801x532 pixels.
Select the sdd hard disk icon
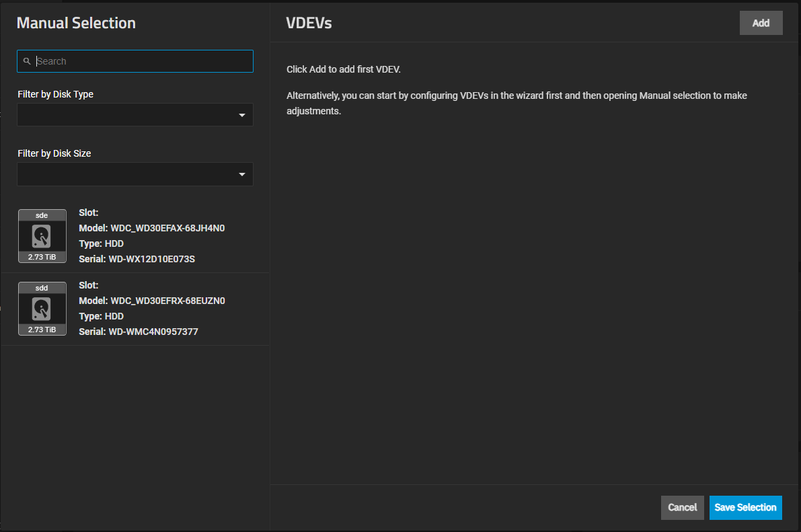pyautogui.click(x=42, y=309)
